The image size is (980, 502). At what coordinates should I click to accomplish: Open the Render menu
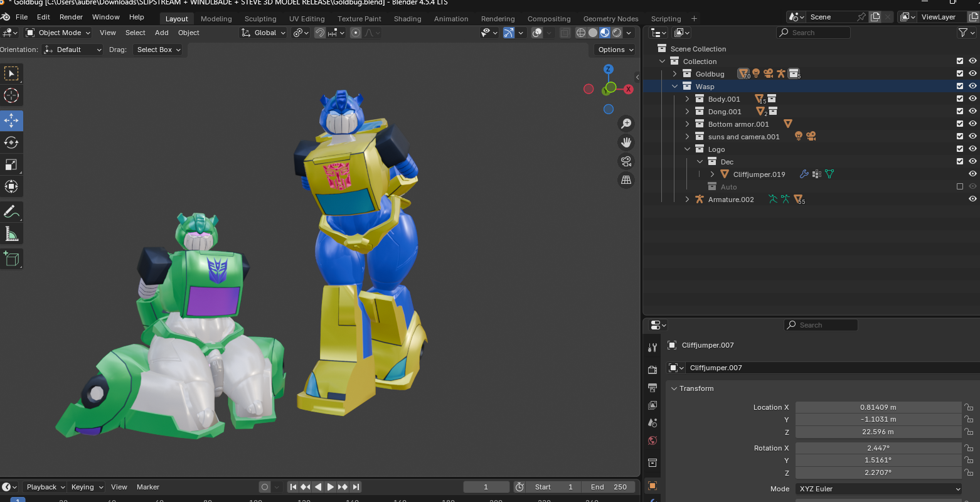pyautogui.click(x=71, y=17)
